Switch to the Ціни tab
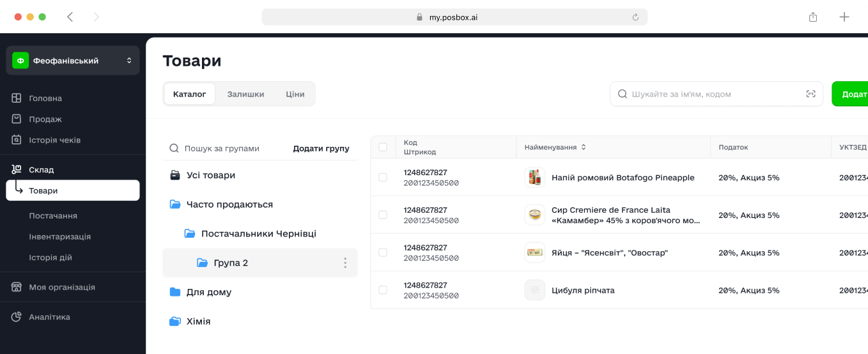The width and height of the screenshot is (868, 354). click(295, 94)
